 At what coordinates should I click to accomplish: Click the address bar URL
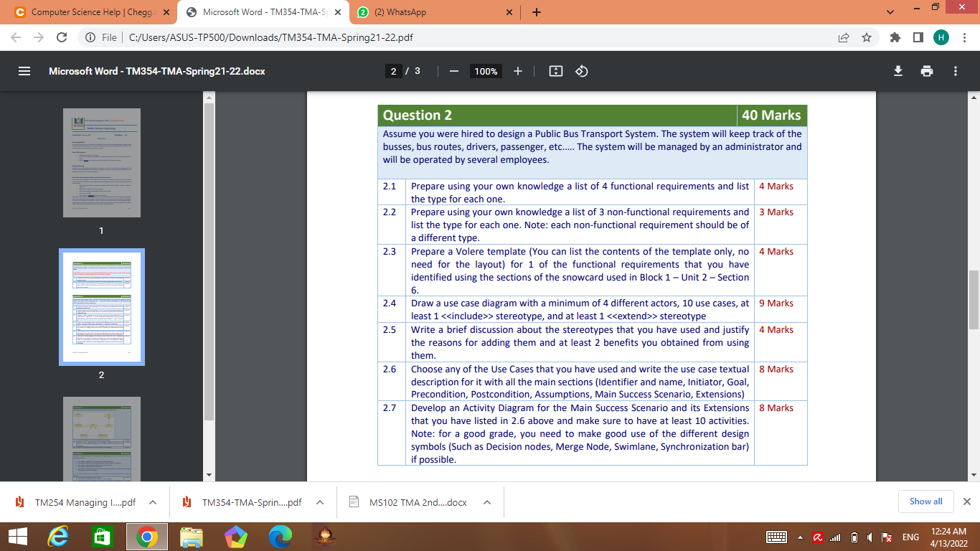(x=272, y=37)
